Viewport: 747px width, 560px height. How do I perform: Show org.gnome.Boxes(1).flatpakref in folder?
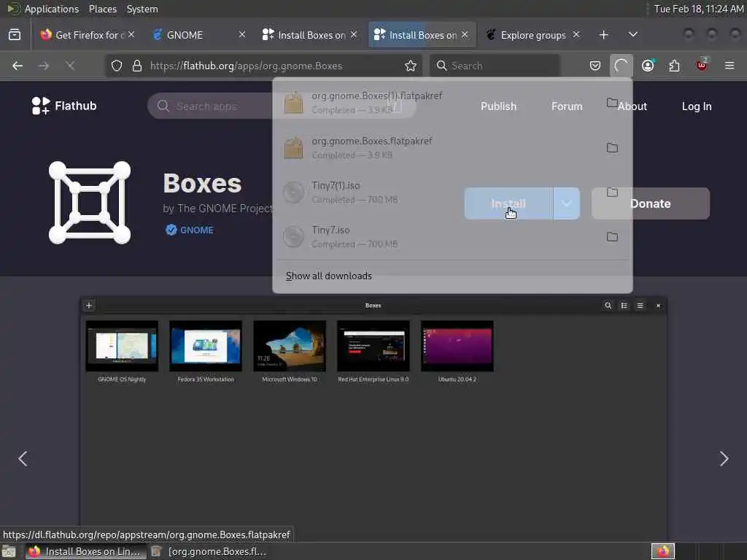(612, 102)
